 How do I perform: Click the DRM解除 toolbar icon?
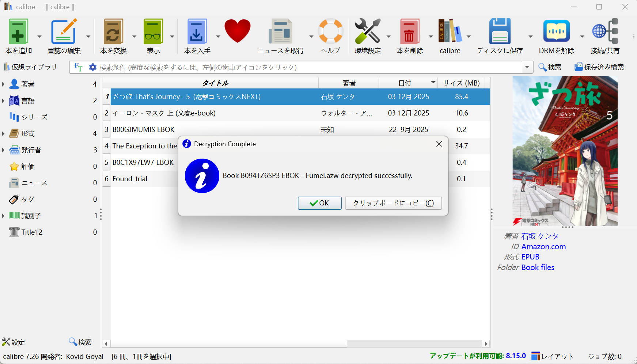point(556,32)
